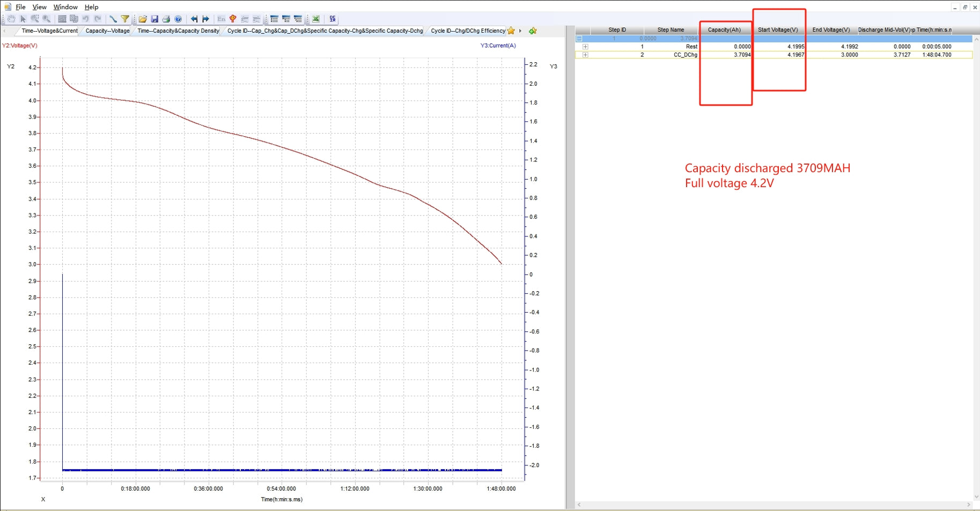The image size is (980, 511).
Task: Collapse the cycle 1 row
Action: (579, 39)
